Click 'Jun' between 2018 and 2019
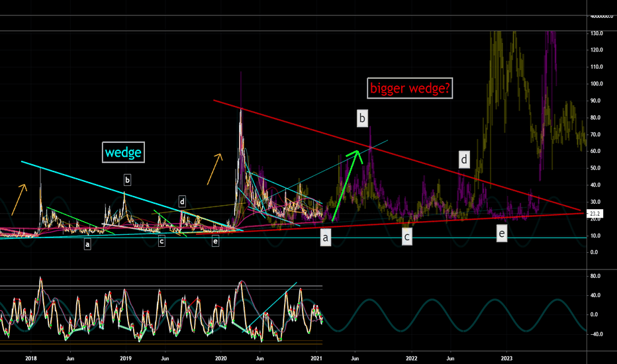 click(70, 359)
